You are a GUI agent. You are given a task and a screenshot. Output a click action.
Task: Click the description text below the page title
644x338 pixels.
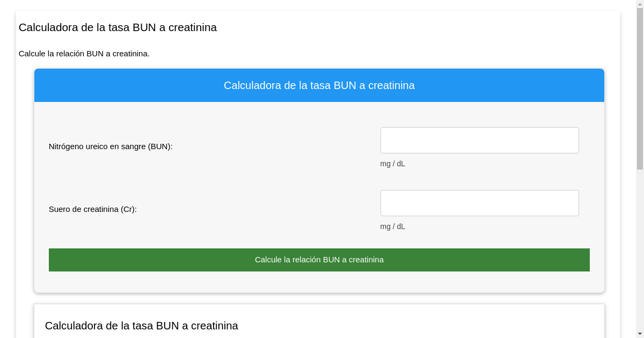pos(84,54)
